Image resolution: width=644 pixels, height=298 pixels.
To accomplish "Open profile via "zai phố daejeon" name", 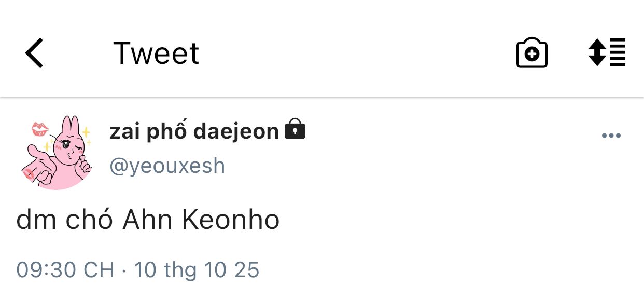I will tap(194, 131).
